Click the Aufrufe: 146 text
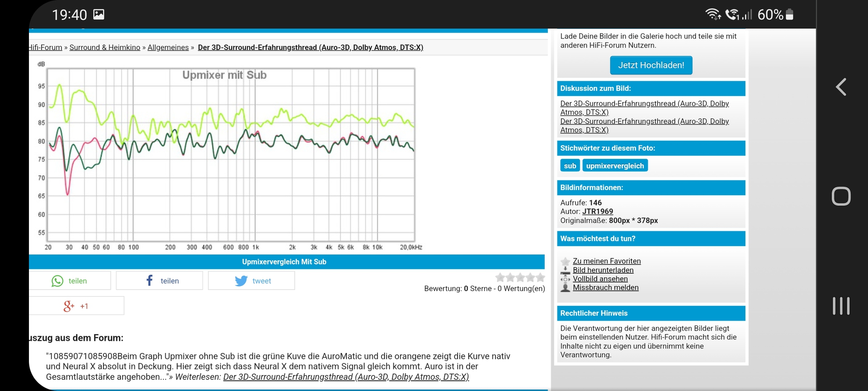Image resolution: width=868 pixels, height=391 pixels. 581,203
